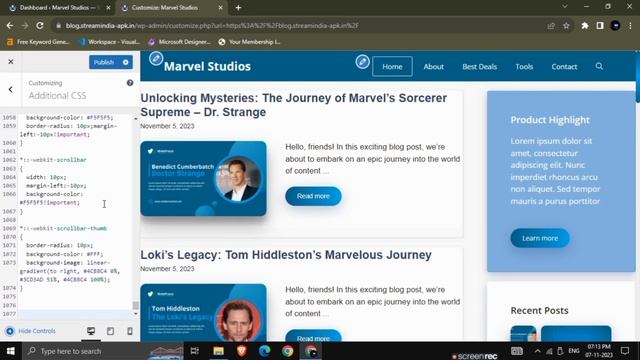Open Free Keyword Gene... bookmark

coord(39,42)
